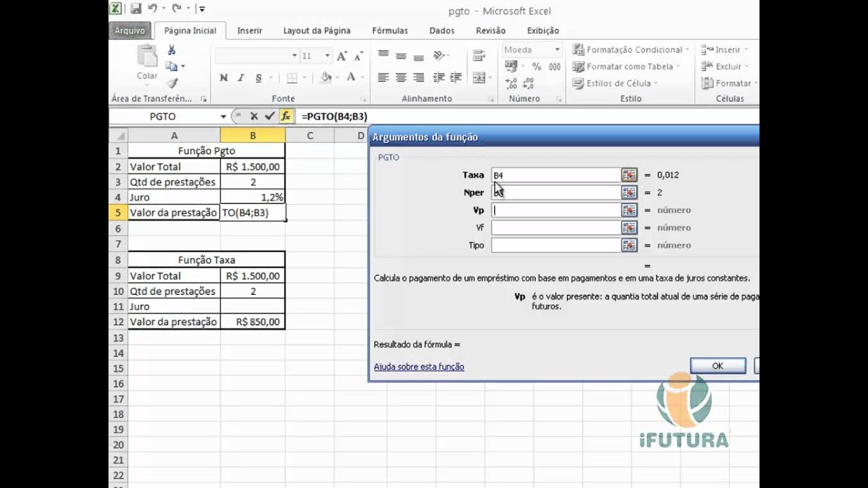Click decrease decimal places icon

click(530, 83)
